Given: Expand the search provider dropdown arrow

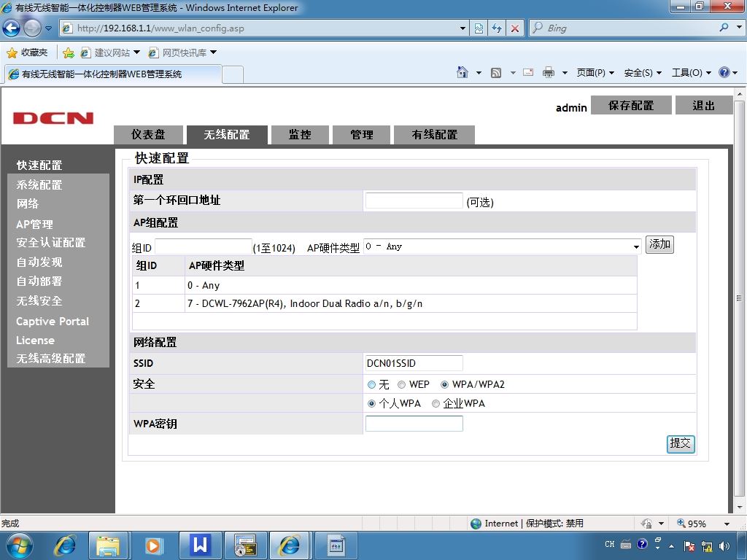Looking at the screenshot, I should click(739, 28).
